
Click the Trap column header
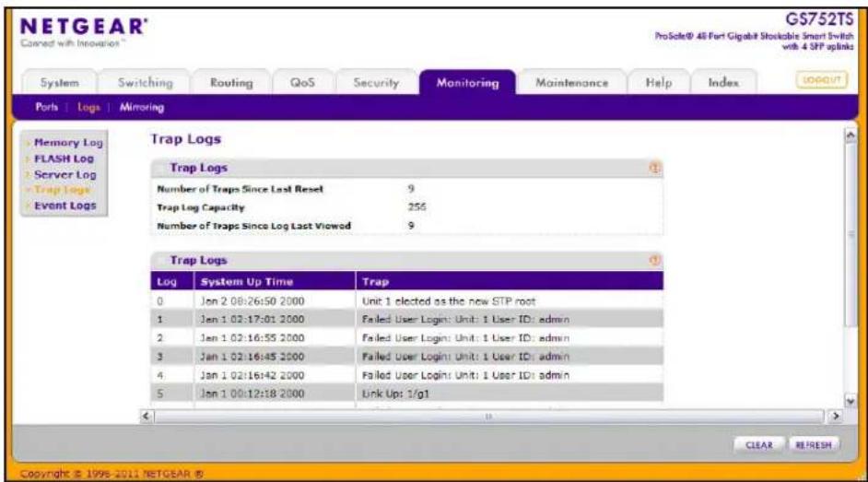pos(510,281)
